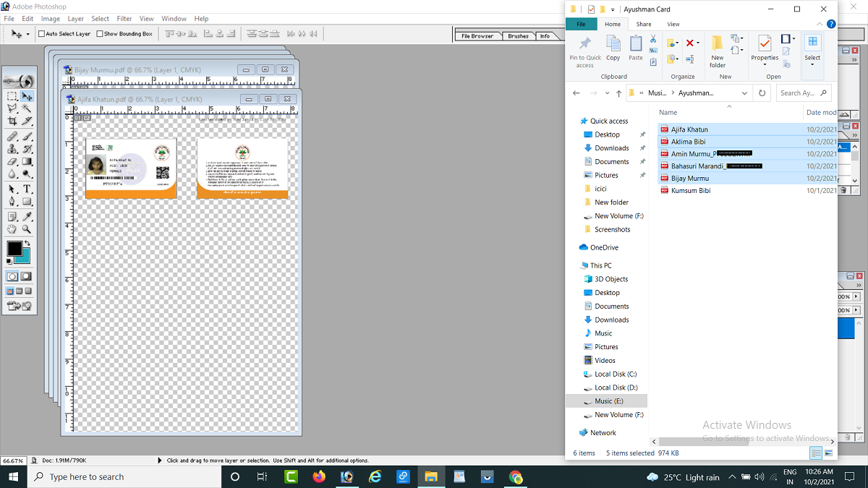Click the New folder button
The width and height of the screenshot is (868, 488).
pyautogui.click(x=717, y=51)
